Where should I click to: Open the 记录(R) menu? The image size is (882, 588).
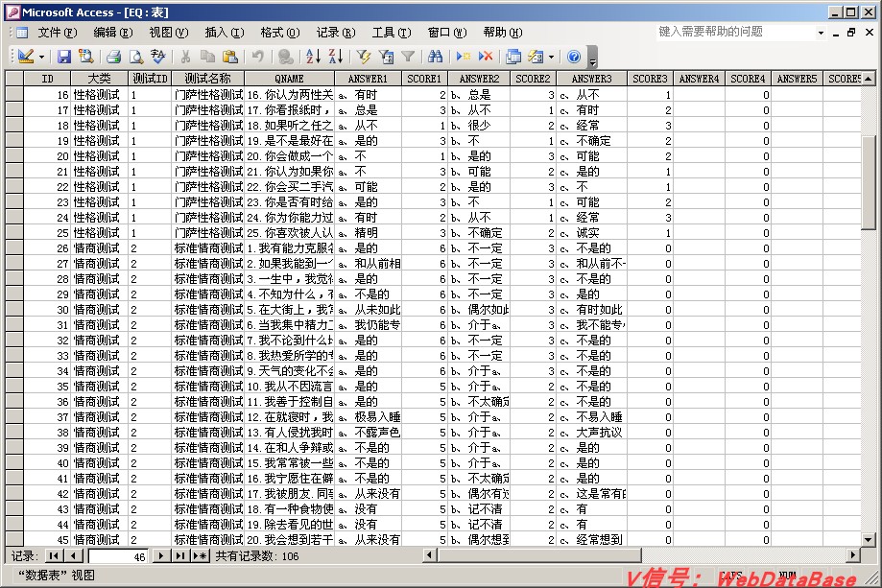[335, 33]
